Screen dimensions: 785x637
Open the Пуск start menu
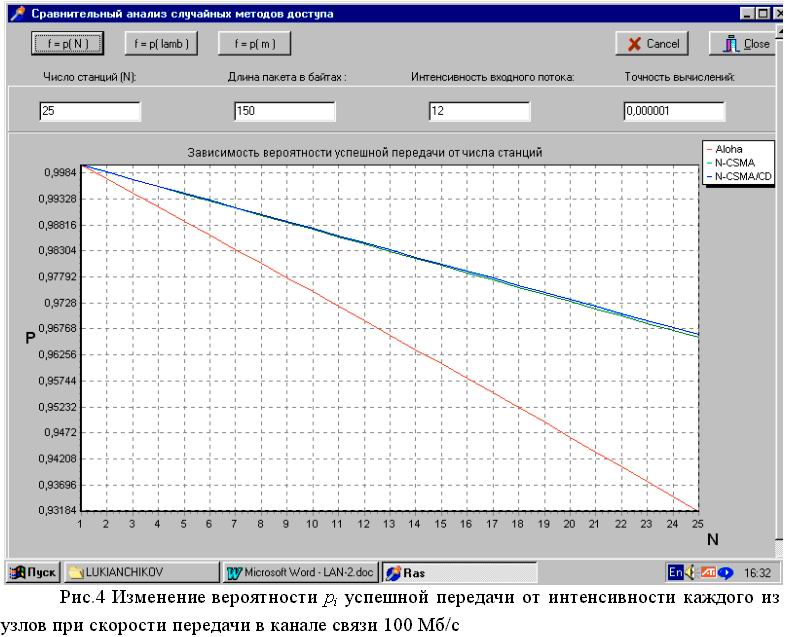(x=33, y=572)
